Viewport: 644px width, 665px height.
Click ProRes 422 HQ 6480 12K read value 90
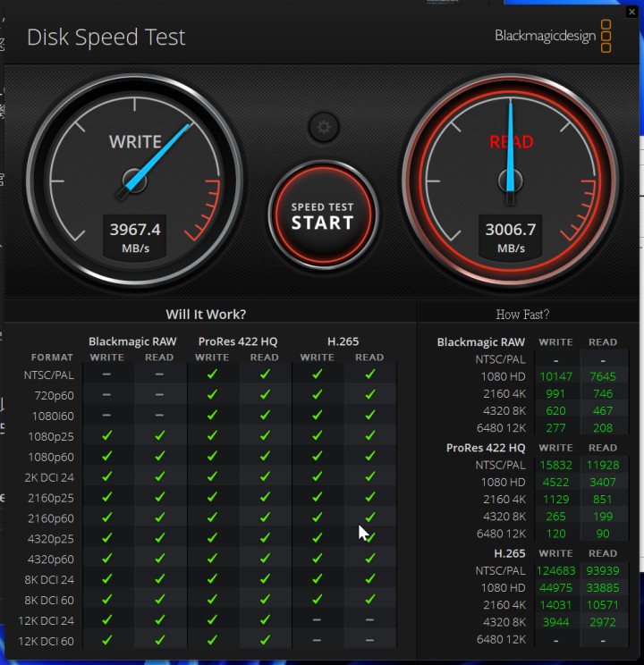click(603, 534)
